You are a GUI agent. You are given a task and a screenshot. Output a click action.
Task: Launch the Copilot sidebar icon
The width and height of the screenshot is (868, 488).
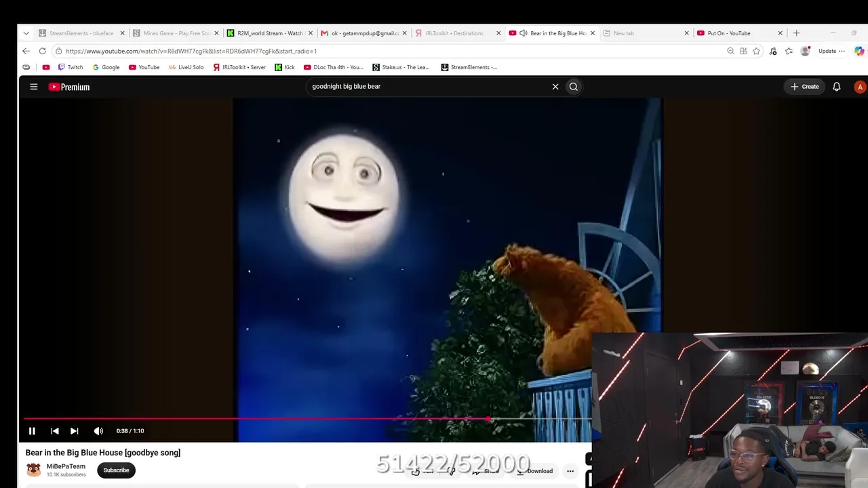859,51
